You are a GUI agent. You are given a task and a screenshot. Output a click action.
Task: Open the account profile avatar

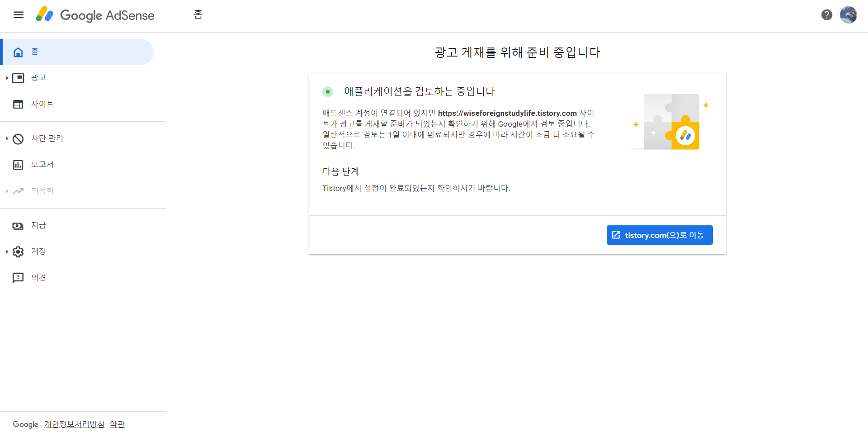[x=849, y=15]
